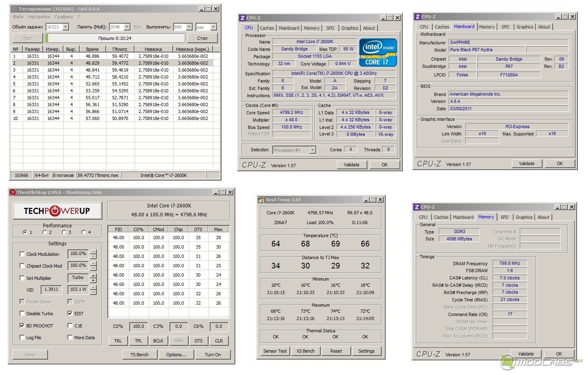
Task: Open the Настройки menu in LinX
Action: [x=39, y=17]
